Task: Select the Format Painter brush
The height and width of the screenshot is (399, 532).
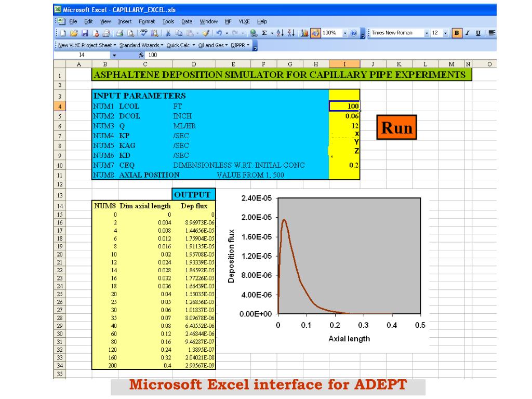Action: click(206, 33)
